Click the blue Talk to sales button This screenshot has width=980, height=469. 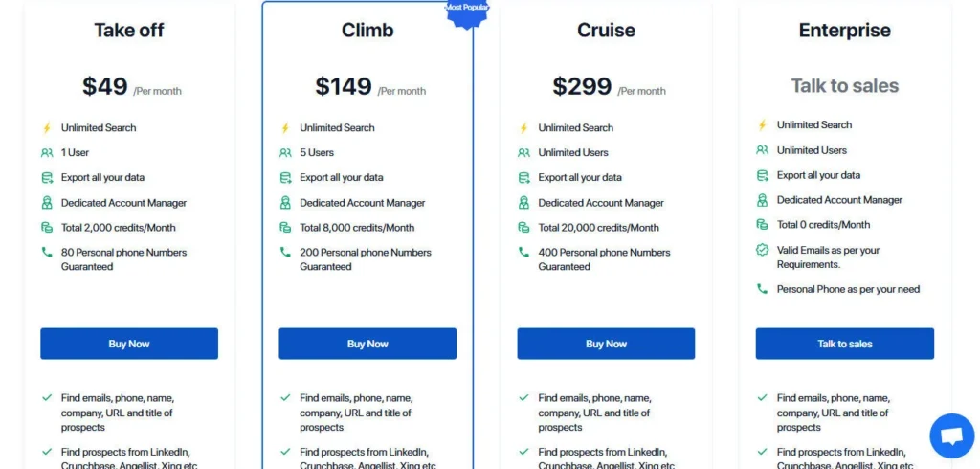pos(844,344)
